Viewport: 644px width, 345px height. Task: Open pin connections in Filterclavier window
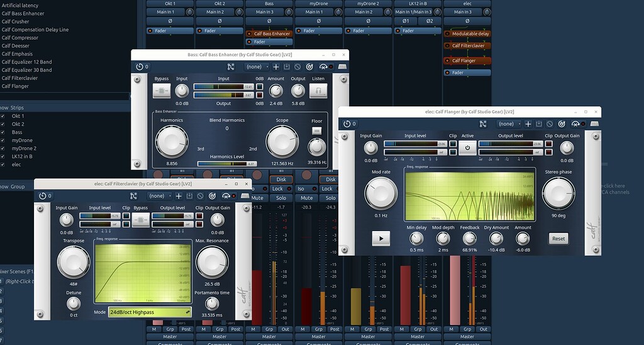pos(133,196)
